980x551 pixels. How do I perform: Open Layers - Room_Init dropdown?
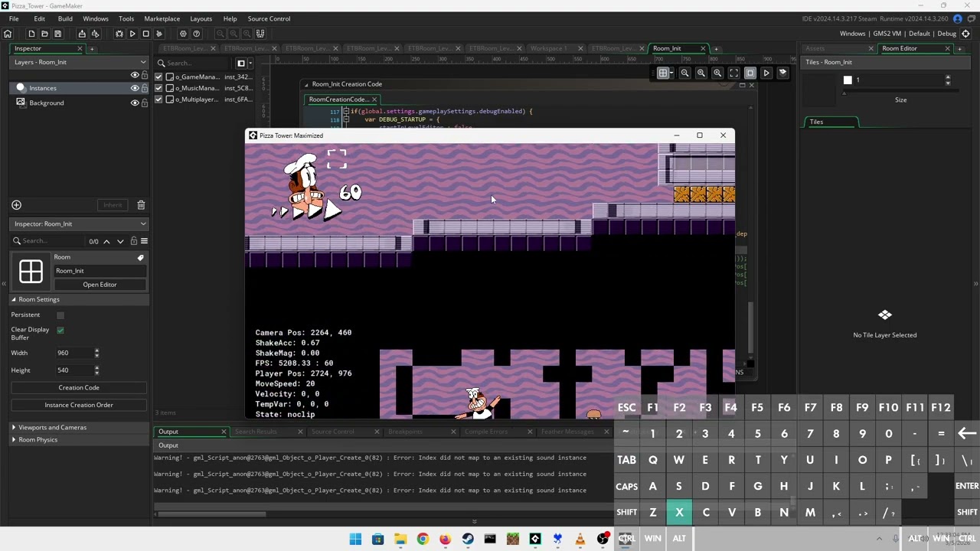click(79, 62)
